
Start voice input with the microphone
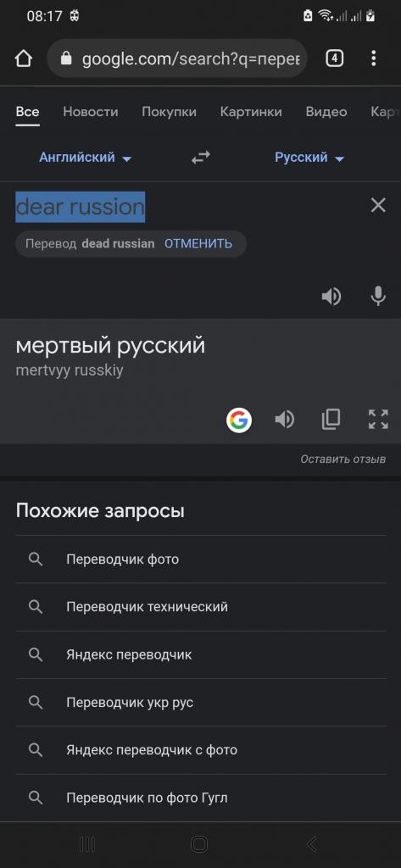click(x=378, y=297)
